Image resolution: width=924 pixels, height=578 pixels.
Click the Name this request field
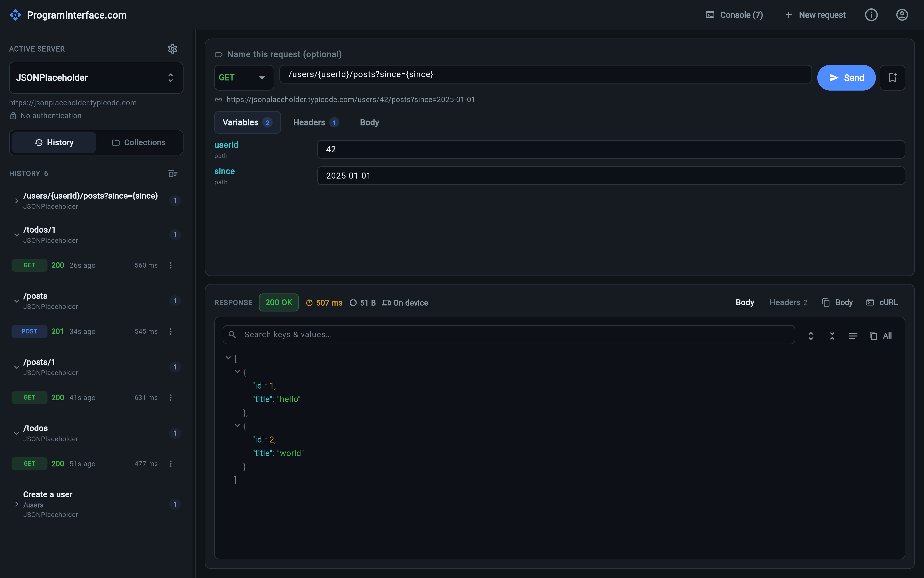(x=284, y=54)
